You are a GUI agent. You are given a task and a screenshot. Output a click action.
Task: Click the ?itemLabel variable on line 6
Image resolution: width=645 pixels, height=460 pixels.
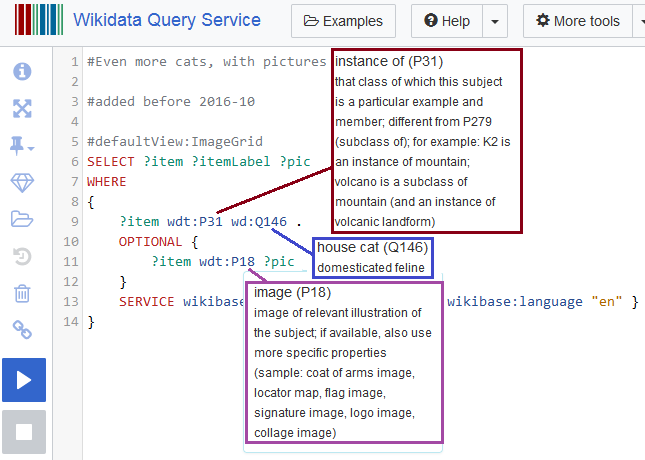coord(231,161)
